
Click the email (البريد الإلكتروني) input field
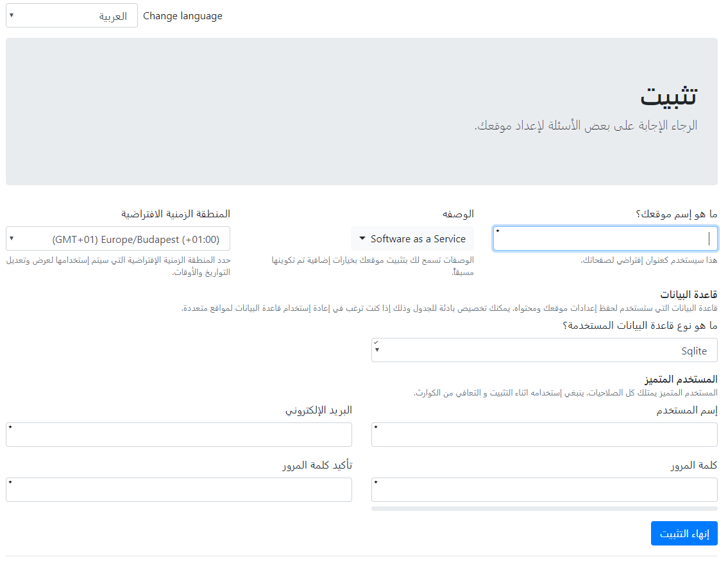pos(179,435)
